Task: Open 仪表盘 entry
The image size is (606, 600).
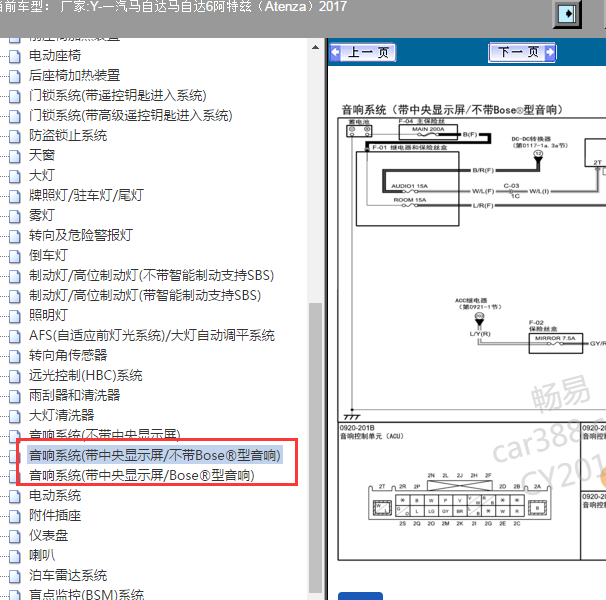Action: [48, 536]
